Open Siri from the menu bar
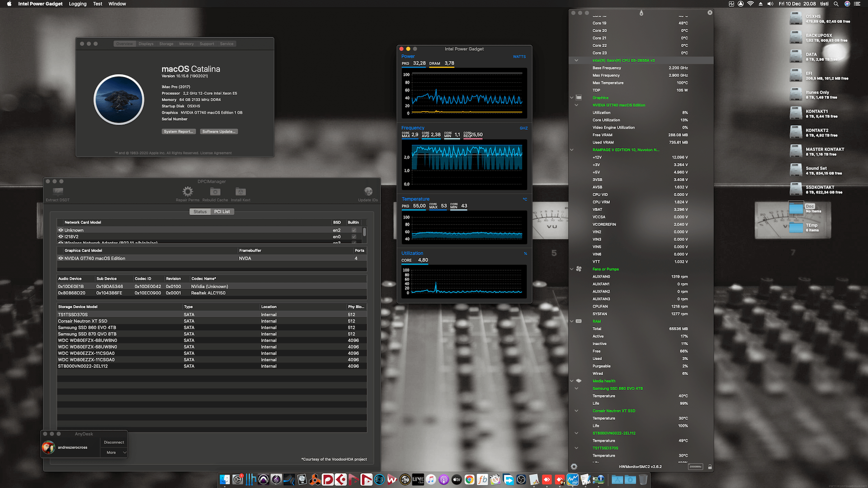This screenshot has height=488, width=868. click(x=847, y=4)
